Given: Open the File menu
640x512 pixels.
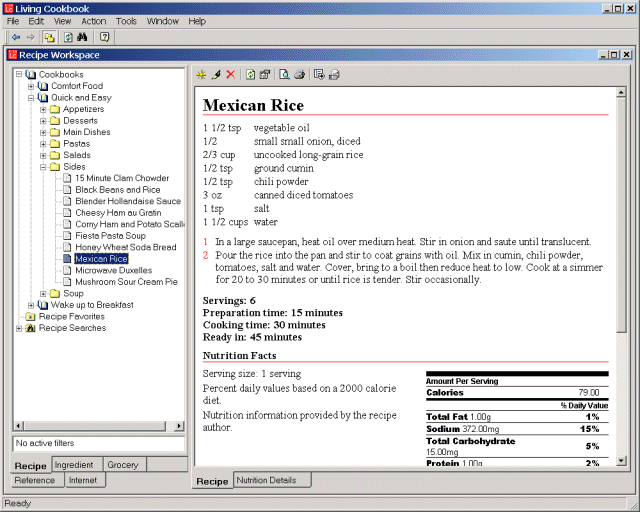Looking at the screenshot, I should point(13,21).
